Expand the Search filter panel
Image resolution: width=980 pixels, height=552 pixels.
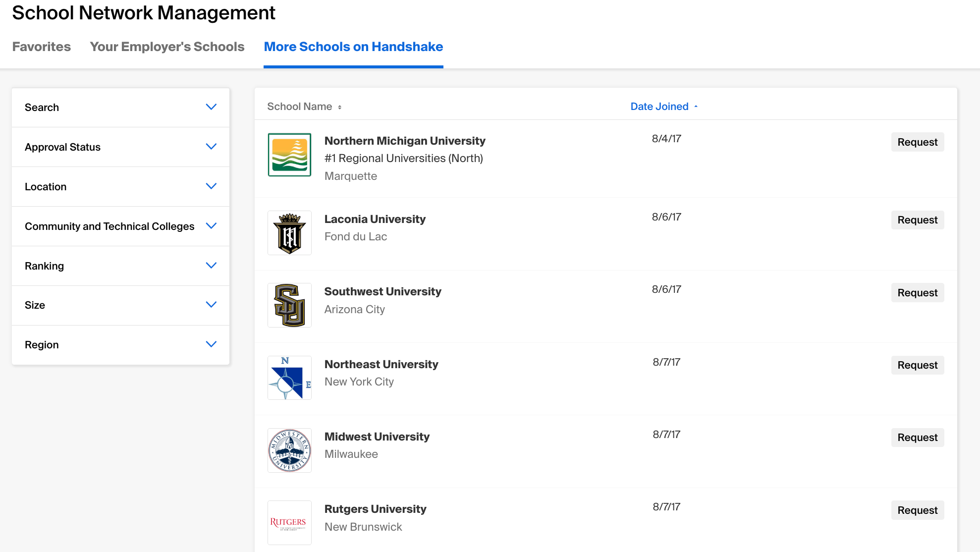click(x=212, y=107)
